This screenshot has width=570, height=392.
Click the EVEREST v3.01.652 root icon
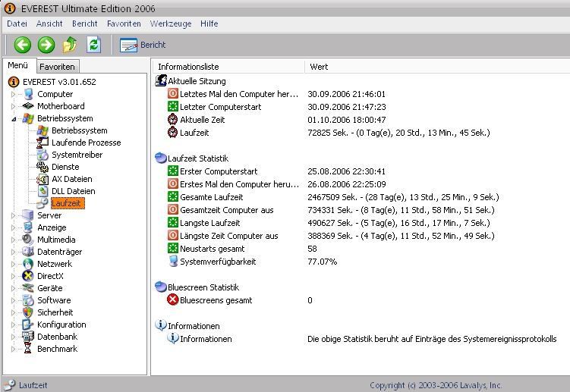pyautogui.click(x=14, y=82)
